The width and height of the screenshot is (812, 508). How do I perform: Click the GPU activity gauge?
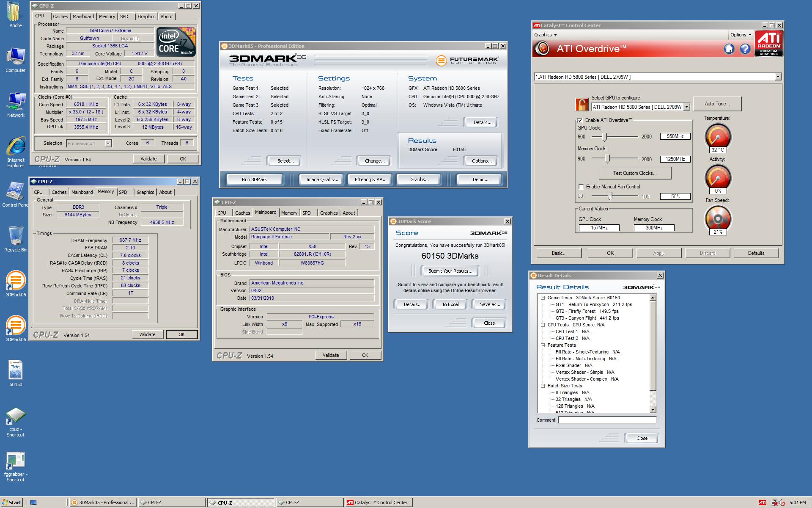pyautogui.click(x=718, y=178)
